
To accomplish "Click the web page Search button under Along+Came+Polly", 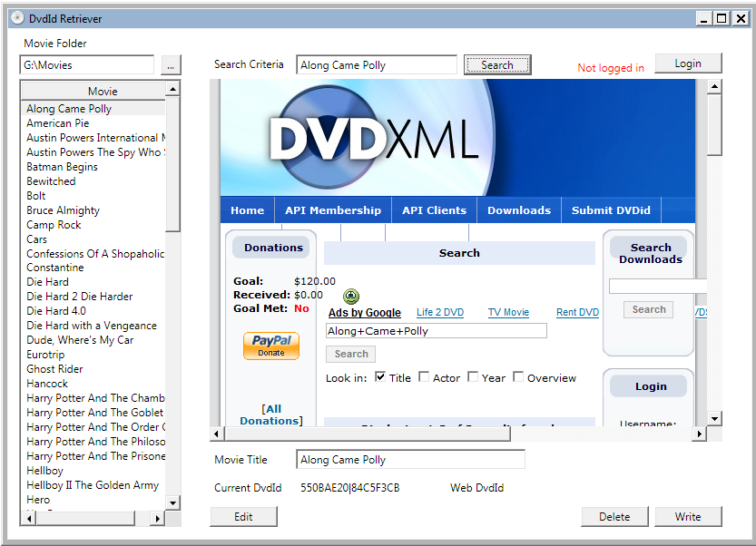I will [351, 354].
